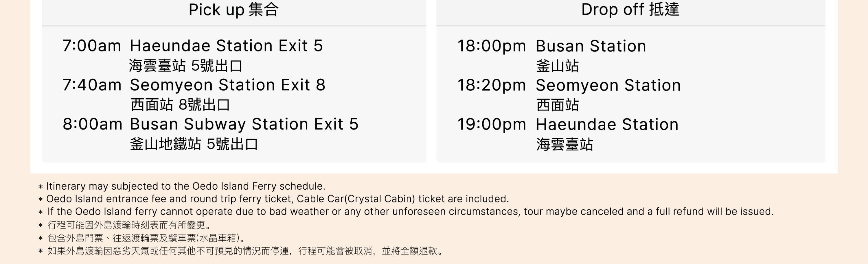Click the "Haeundae Station" drop-off location
Viewport: 868px width, 264px height.
(x=607, y=125)
